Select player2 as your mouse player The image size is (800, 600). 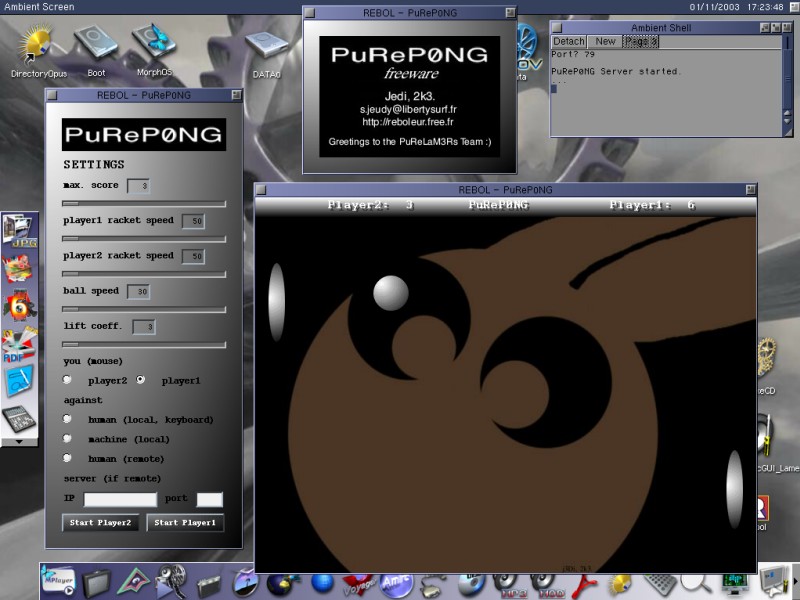point(67,380)
